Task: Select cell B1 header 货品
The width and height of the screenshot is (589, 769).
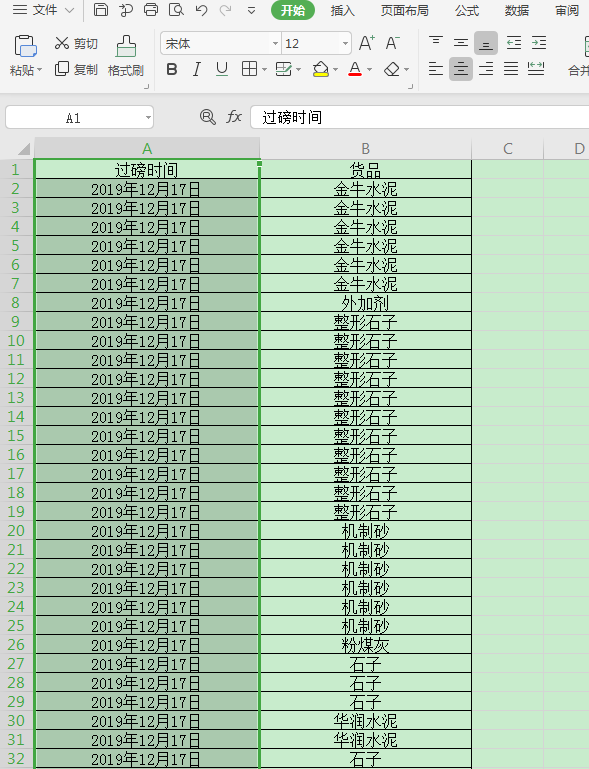Action: [x=365, y=170]
